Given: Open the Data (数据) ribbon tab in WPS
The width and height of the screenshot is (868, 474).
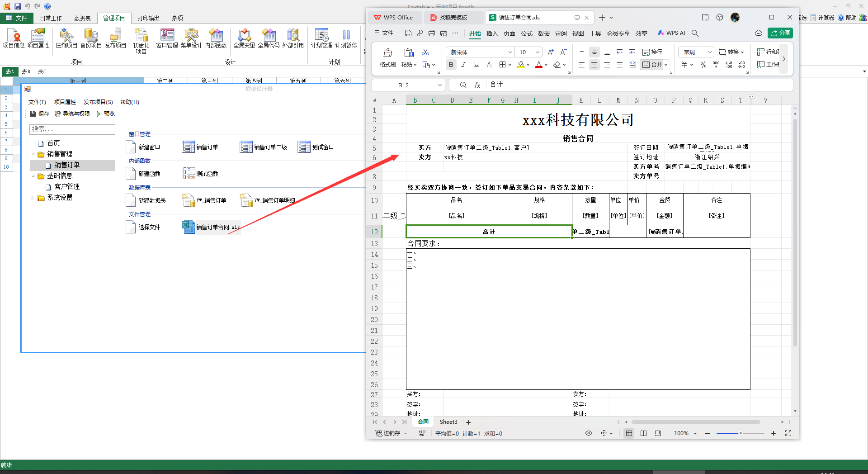Looking at the screenshot, I should 544,33.
